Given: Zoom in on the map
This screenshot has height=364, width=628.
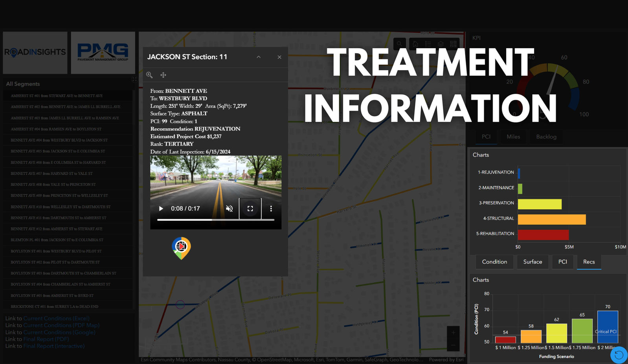Looking at the screenshot, I should 453,333.
